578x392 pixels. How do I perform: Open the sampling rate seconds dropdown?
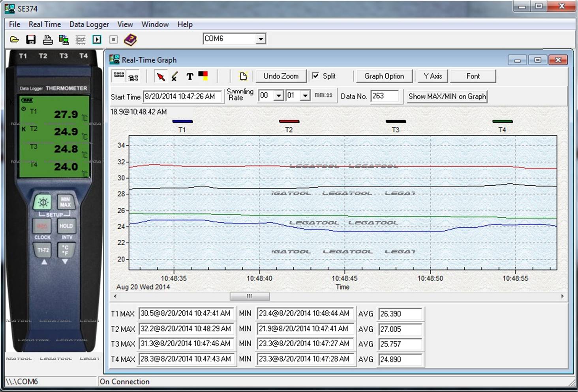pyautogui.click(x=305, y=96)
